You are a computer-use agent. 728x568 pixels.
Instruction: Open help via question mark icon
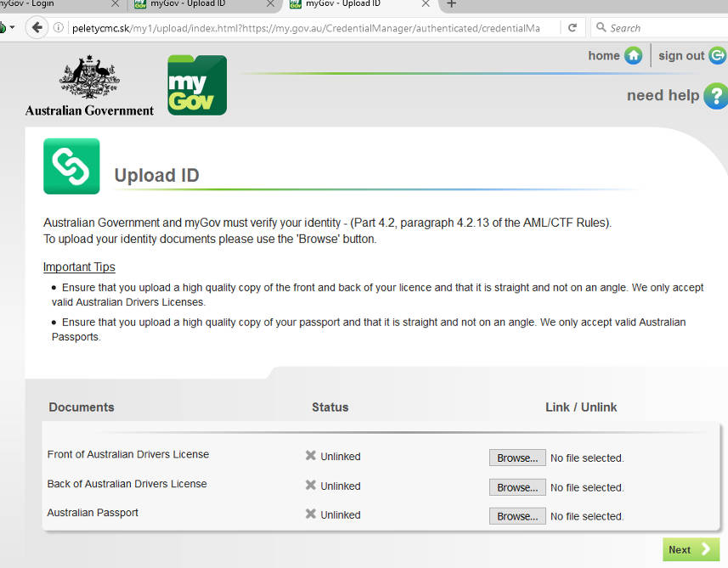point(716,96)
